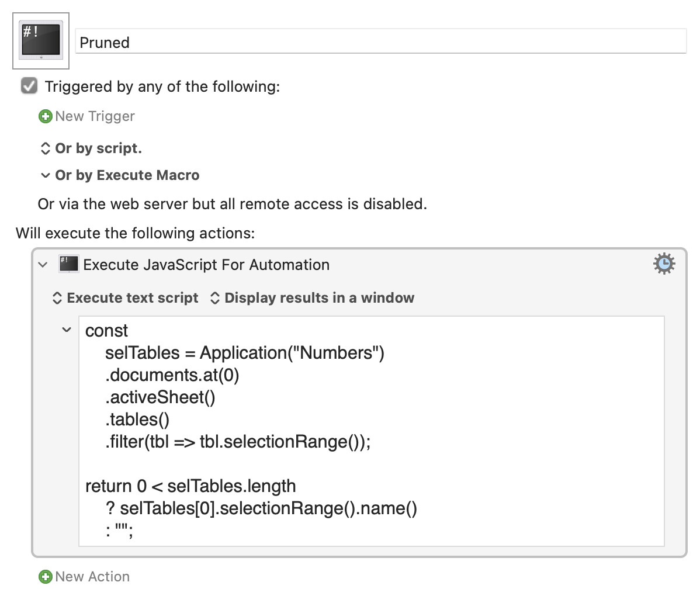700x596 pixels.
Task: Expand the 'Or by Execute Macro' disclosure
Action: click(x=45, y=175)
